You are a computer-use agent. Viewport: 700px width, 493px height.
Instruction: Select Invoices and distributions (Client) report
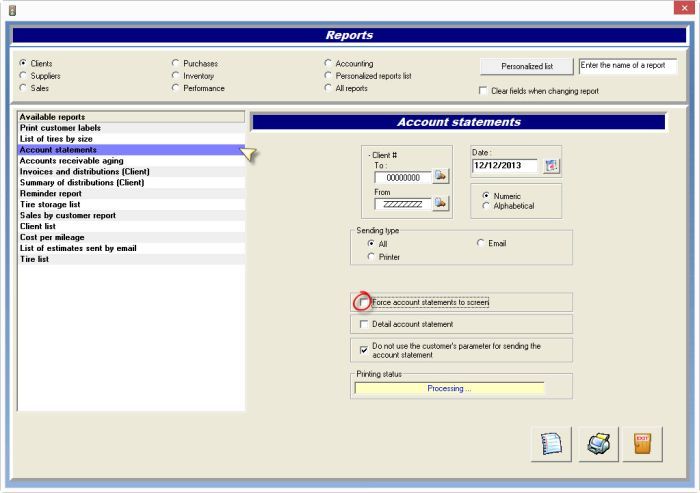131,171
